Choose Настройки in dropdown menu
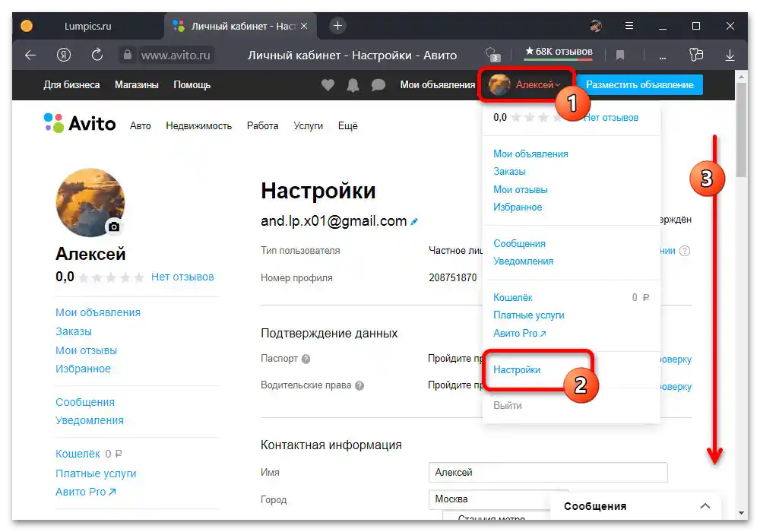 point(517,369)
